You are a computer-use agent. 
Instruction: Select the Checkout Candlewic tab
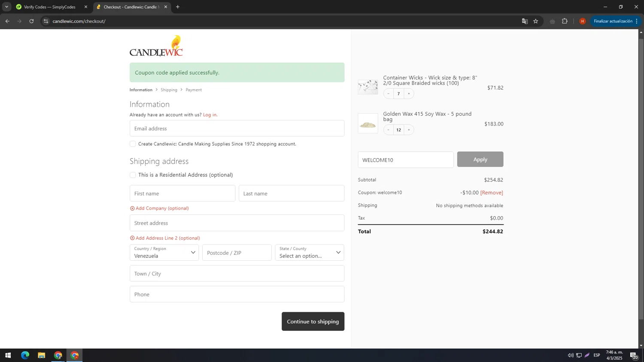[x=131, y=7]
